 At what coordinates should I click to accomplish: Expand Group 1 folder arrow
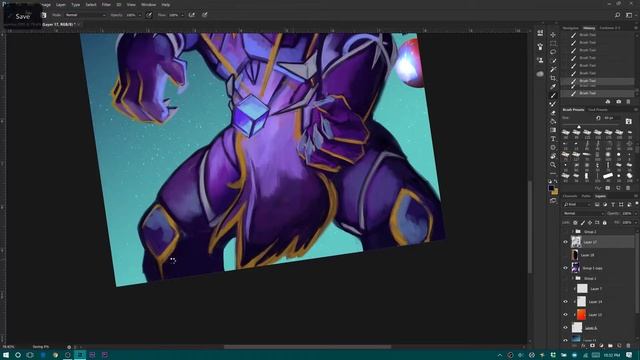click(x=573, y=278)
